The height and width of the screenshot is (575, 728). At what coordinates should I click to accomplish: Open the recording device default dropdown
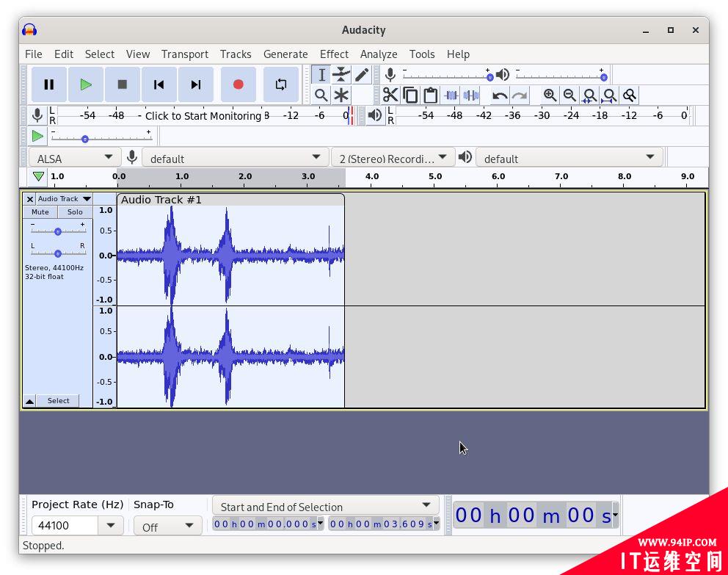234,159
